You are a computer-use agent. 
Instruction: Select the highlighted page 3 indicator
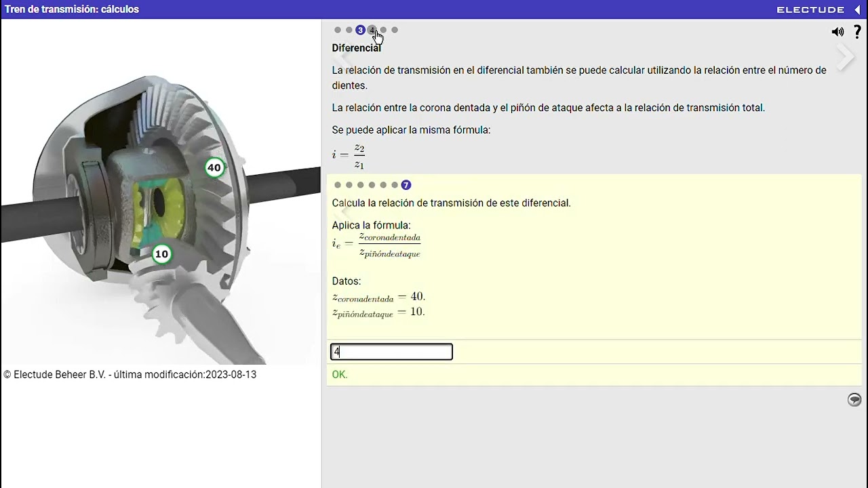click(360, 30)
